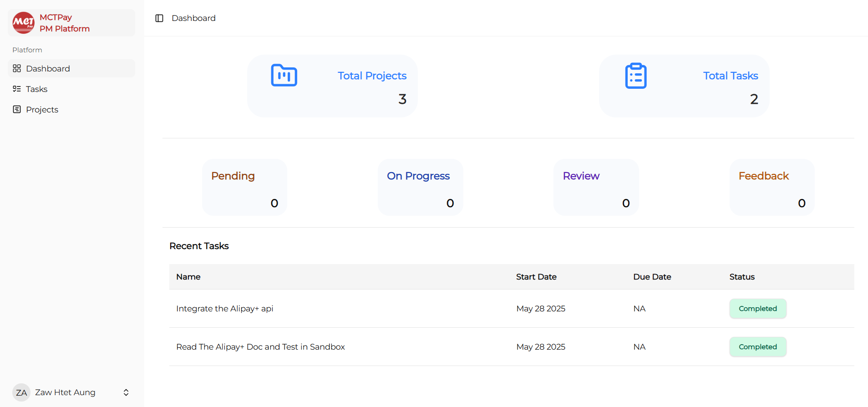Open the Tasks page from sidebar

click(x=37, y=89)
